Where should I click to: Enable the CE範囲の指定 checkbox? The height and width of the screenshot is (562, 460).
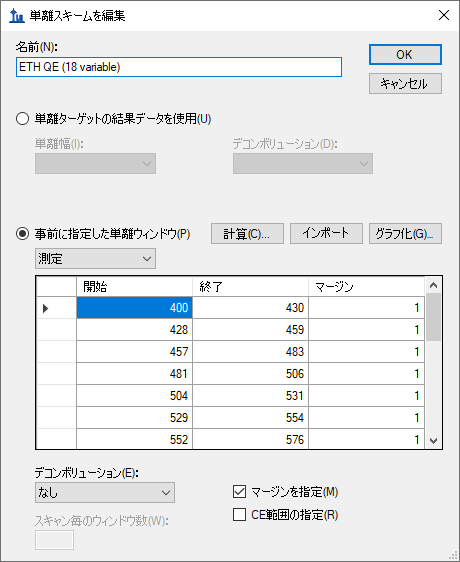tap(239, 515)
